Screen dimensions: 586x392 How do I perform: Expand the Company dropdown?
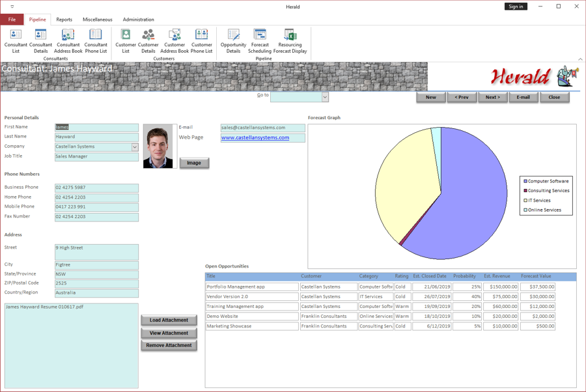135,147
